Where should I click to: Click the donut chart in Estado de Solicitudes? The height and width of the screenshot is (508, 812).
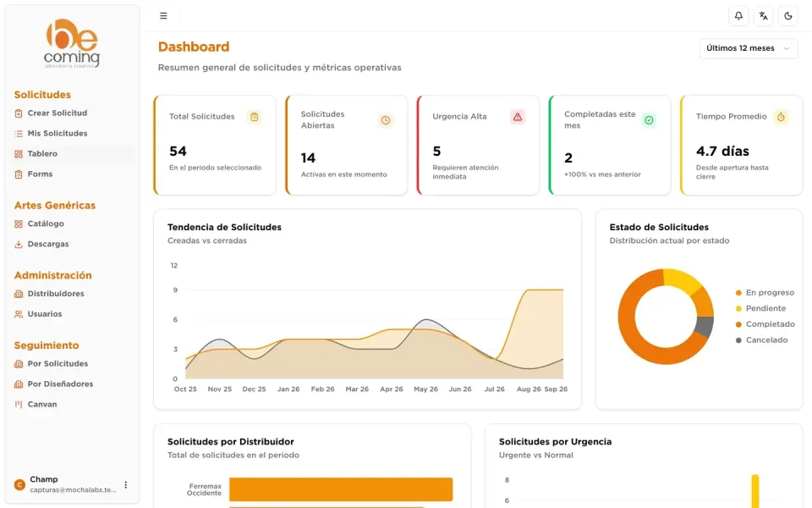tap(666, 316)
